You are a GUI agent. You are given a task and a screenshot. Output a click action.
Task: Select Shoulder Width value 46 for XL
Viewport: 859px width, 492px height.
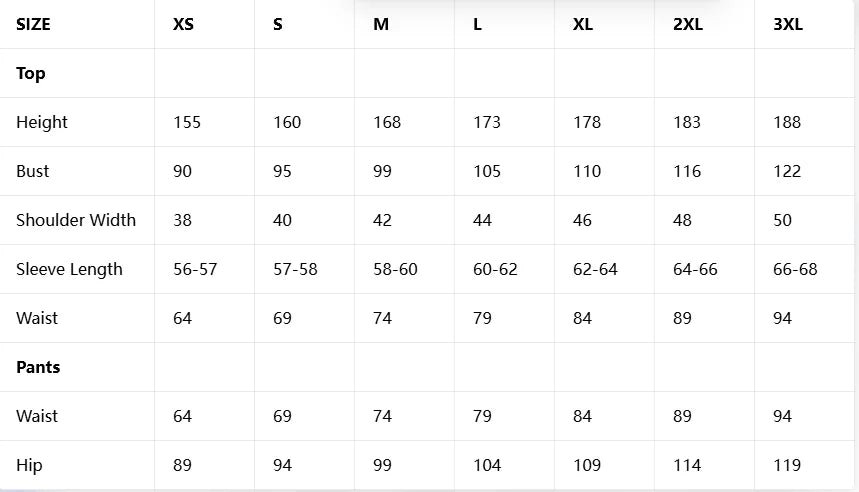(582, 220)
